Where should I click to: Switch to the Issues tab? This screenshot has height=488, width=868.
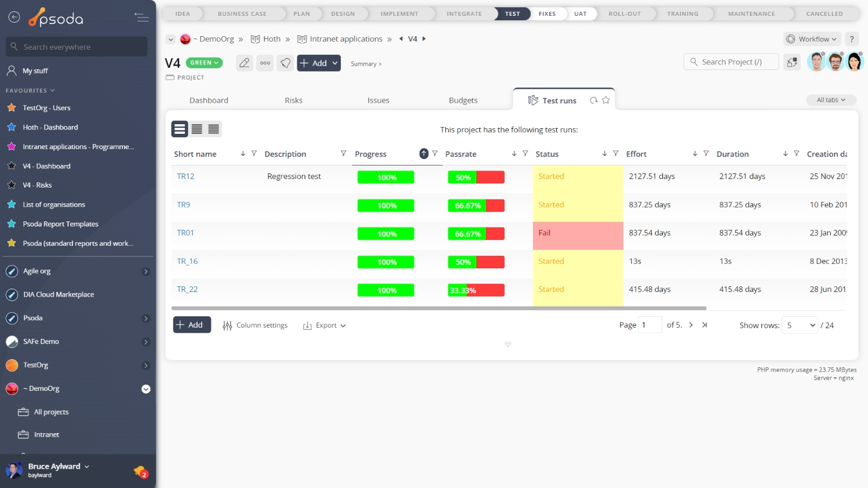coord(378,101)
